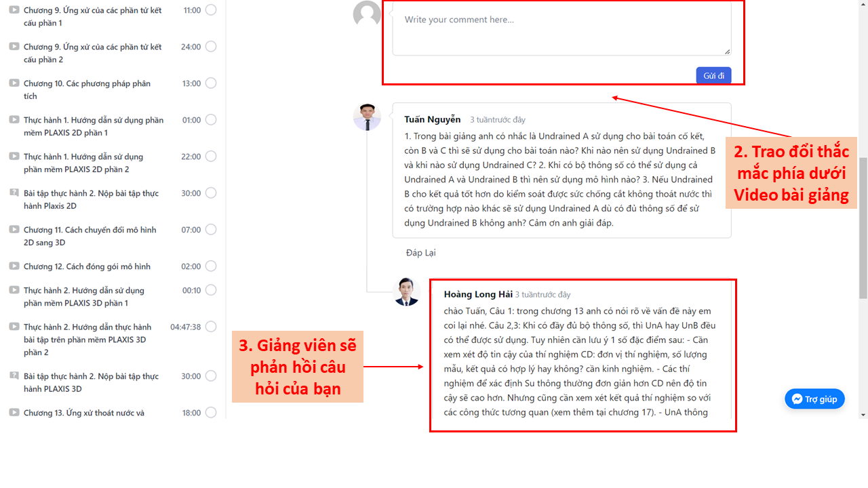Click video icon beside Chương 10 lesson
The width and height of the screenshot is (868, 488).
[14, 83]
